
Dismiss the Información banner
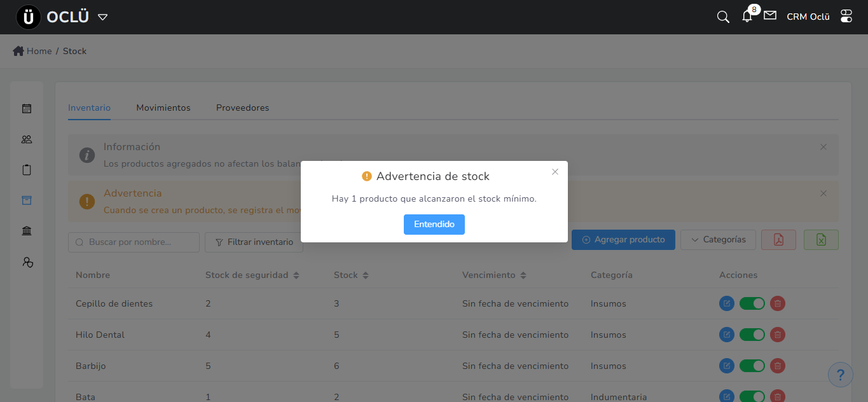tap(823, 147)
